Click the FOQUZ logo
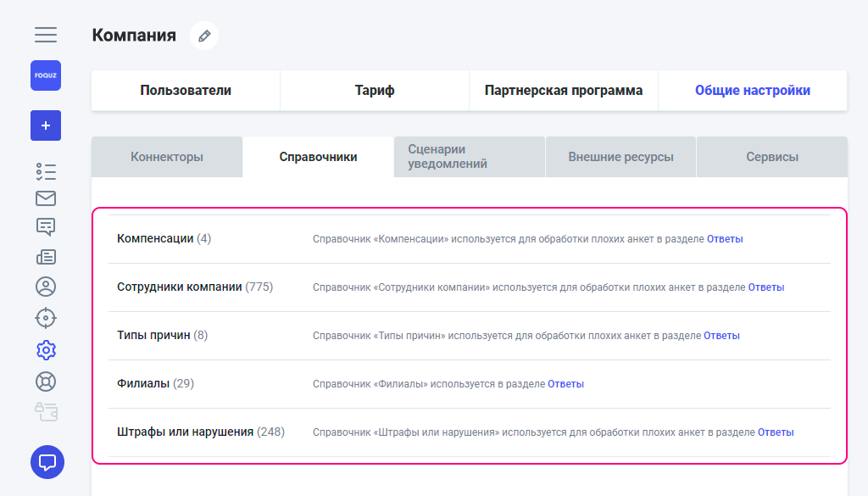The width and height of the screenshot is (868, 496). [46, 75]
